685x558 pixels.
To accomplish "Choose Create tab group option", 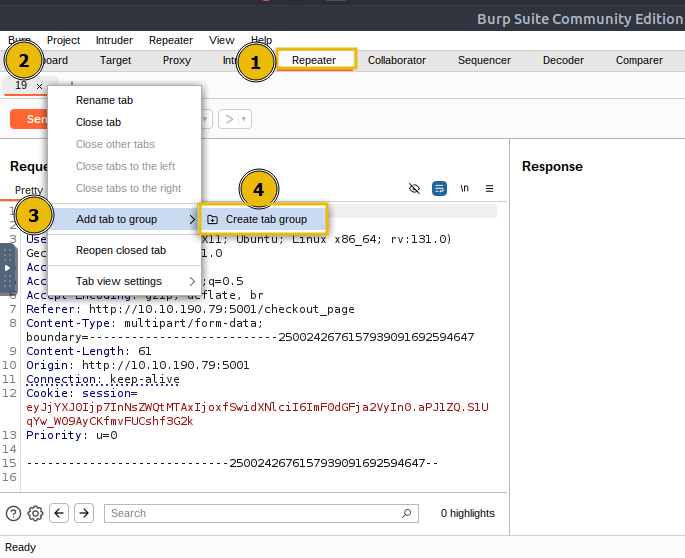I will click(x=266, y=219).
